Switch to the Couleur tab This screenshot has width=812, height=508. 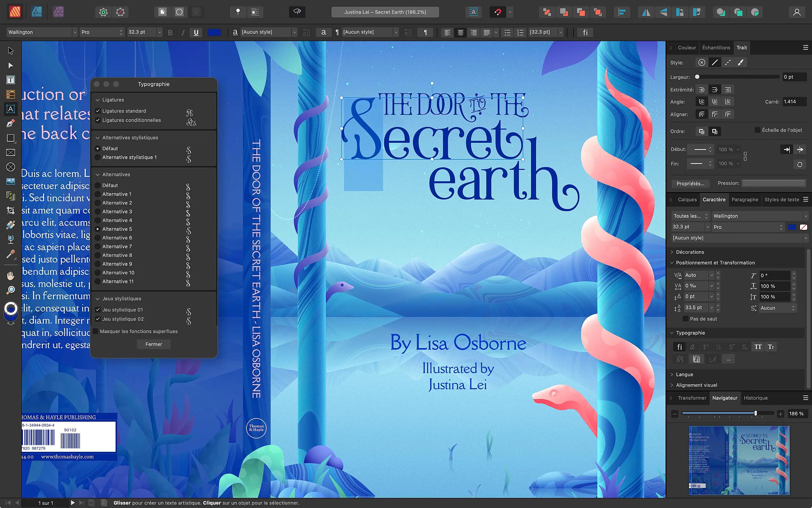pyautogui.click(x=687, y=48)
